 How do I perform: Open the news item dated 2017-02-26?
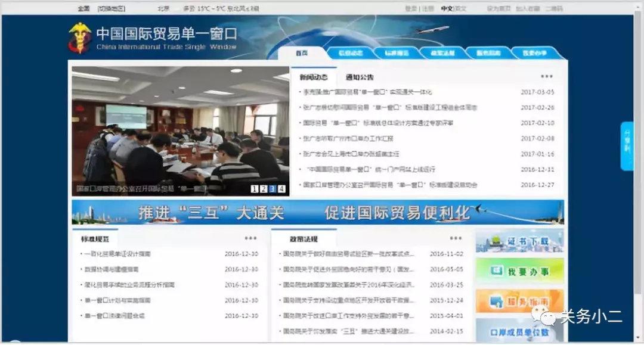coord(390,107)
